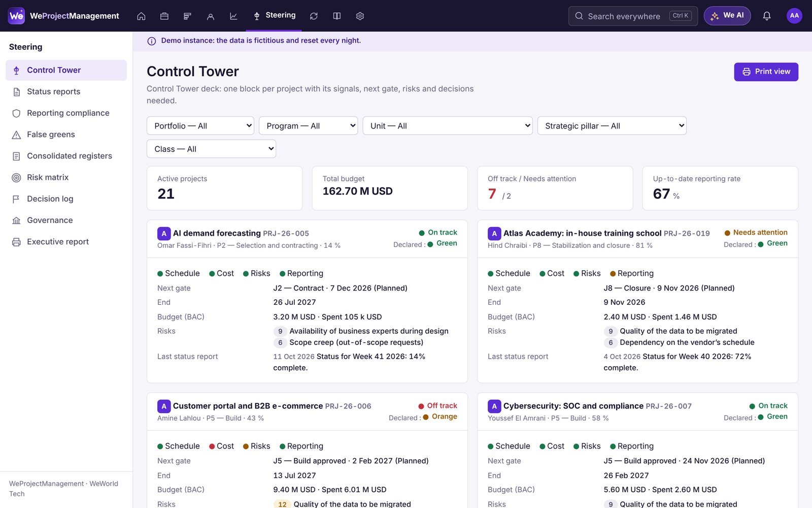Expand the Unit — All dropdown
Viewport: 812px width, 508px height.
tap(448, 125)
